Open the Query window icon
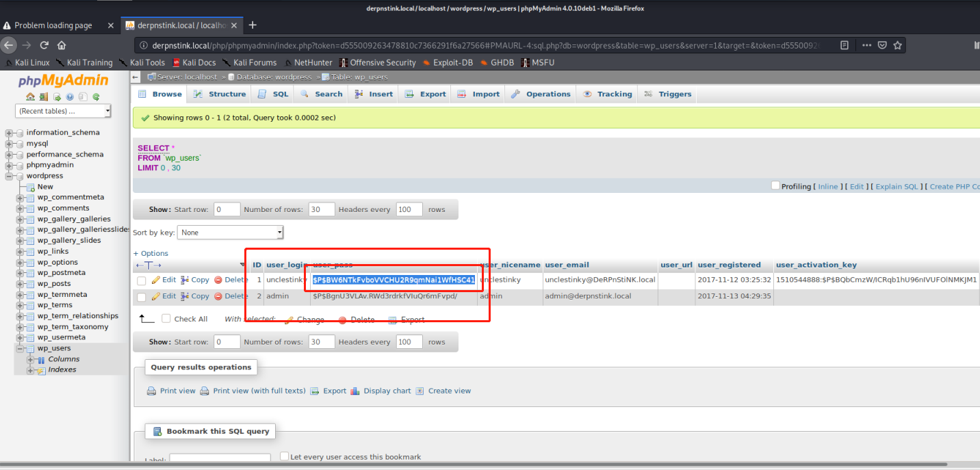The image size is (980, 470). click(x=57, y=96)
